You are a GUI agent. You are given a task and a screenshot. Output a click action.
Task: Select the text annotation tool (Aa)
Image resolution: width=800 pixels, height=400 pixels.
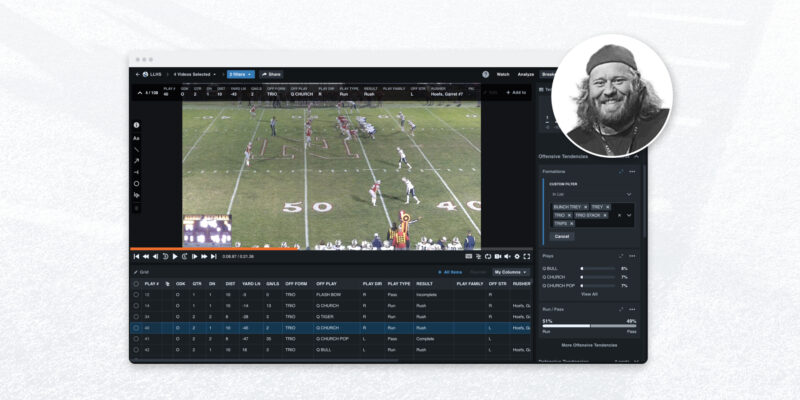pyautogui.click(x=136, y=138)
